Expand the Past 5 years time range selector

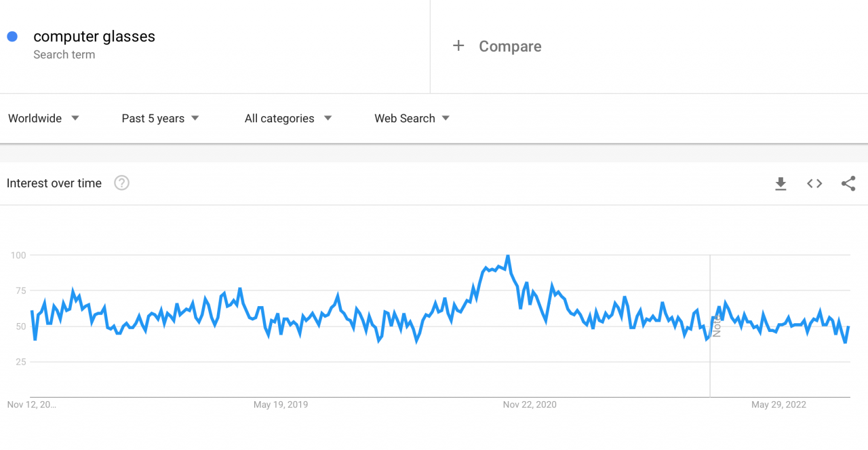(160, 118)
